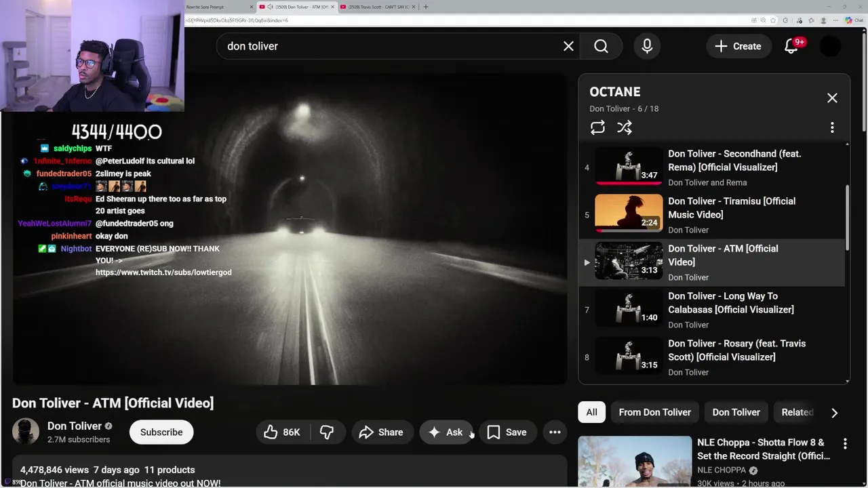Select the From Don Toliver chip
The width and height of the screenshot is (868, 488).
pos(654,412)
